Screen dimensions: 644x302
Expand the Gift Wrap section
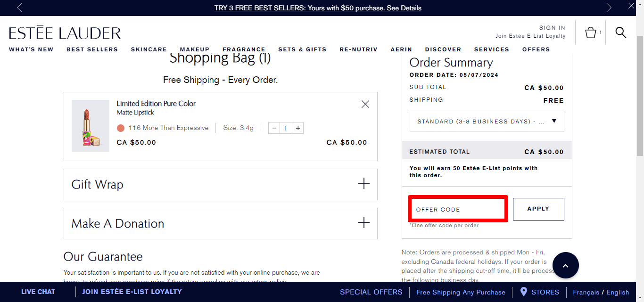(x=363, y=184)
